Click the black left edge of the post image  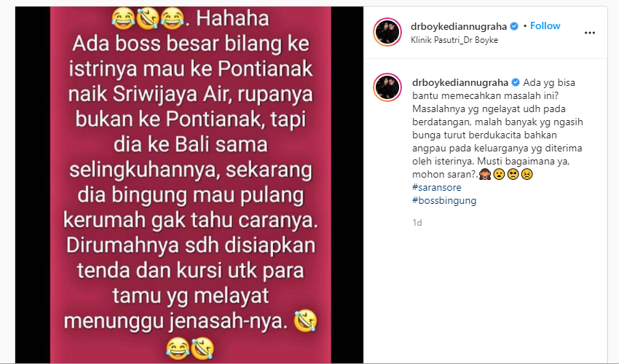[33, 185]
